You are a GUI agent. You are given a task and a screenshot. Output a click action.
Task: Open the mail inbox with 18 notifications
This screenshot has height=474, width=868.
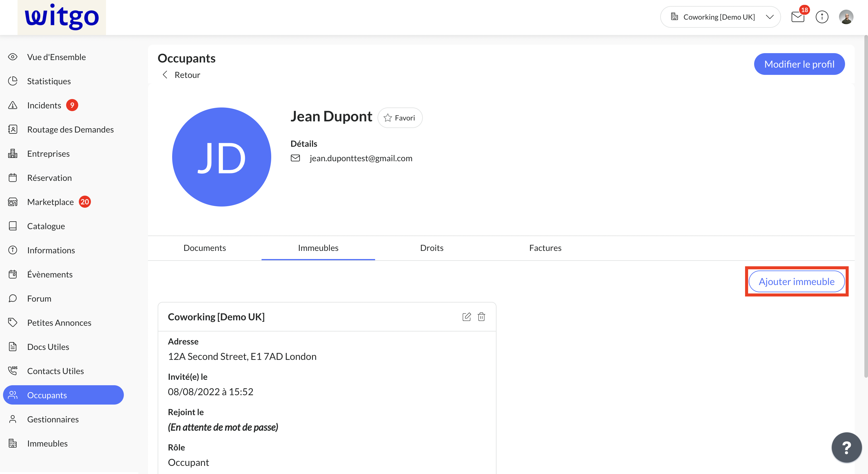click(x=798, y=17)
